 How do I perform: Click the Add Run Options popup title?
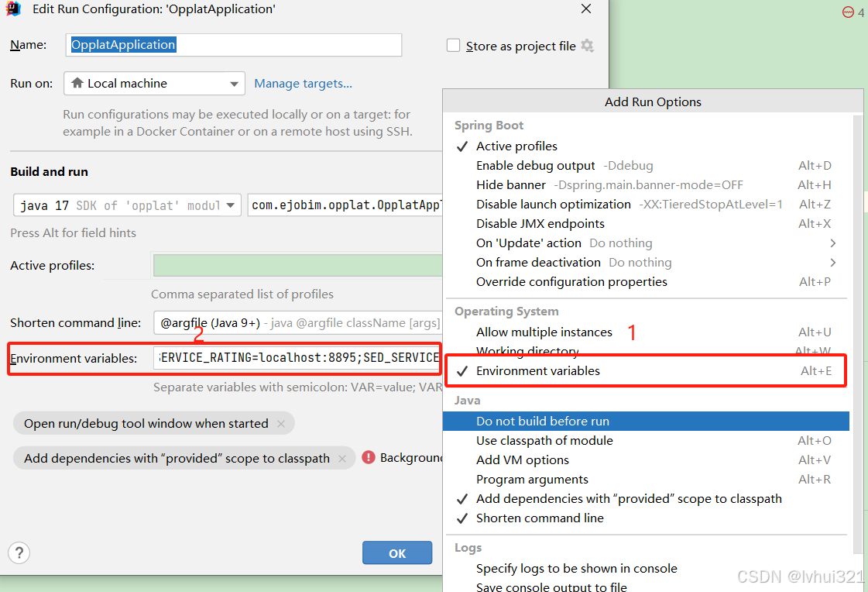(x=653, y=102)
